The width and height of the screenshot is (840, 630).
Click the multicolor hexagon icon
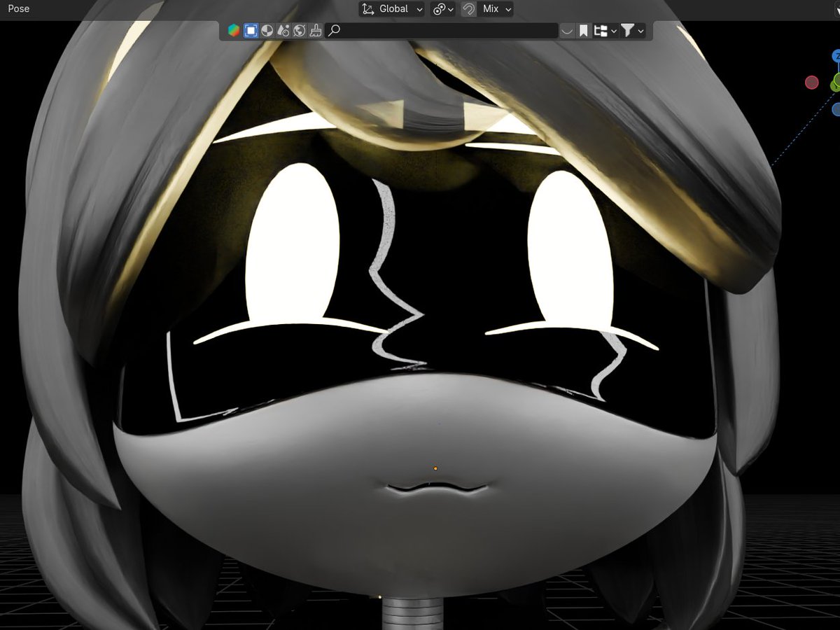click(x=234, y=30)
